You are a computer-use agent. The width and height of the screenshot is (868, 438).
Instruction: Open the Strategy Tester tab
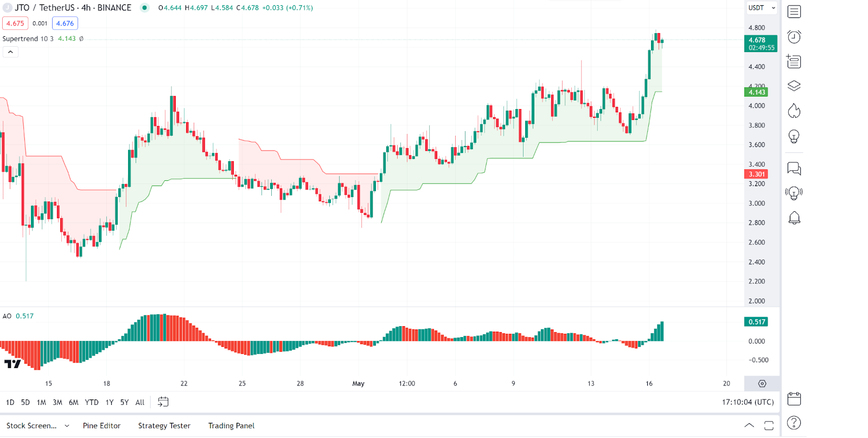click(x=164, y=426)
